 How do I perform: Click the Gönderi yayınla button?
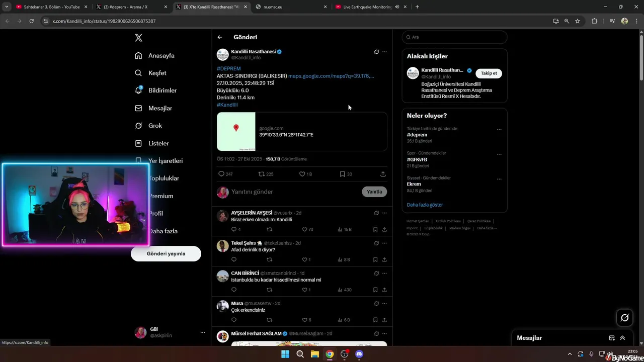click(166, 254)
